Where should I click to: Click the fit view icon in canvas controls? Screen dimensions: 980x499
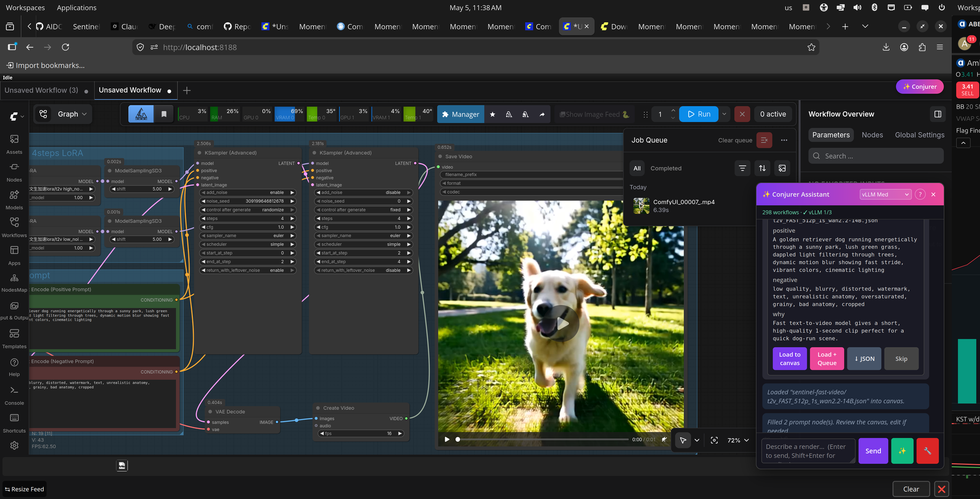(714, 440)
